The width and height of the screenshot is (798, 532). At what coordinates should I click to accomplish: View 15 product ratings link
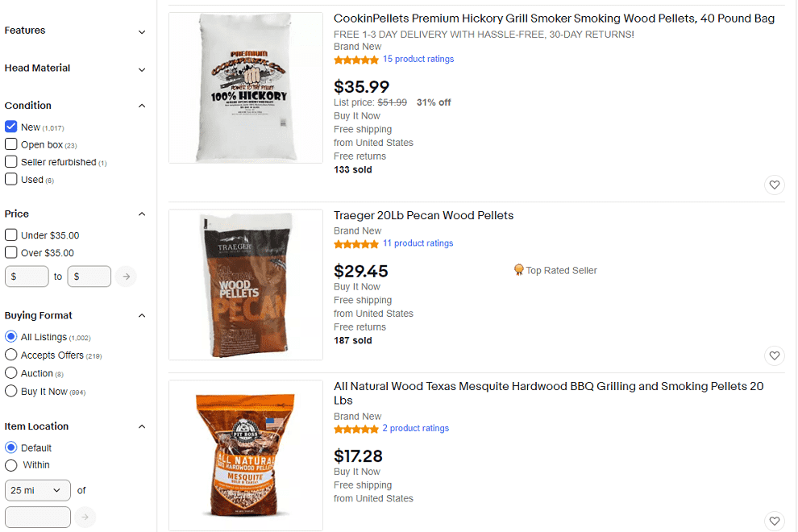pyautogui.click(x=418, y=59)
